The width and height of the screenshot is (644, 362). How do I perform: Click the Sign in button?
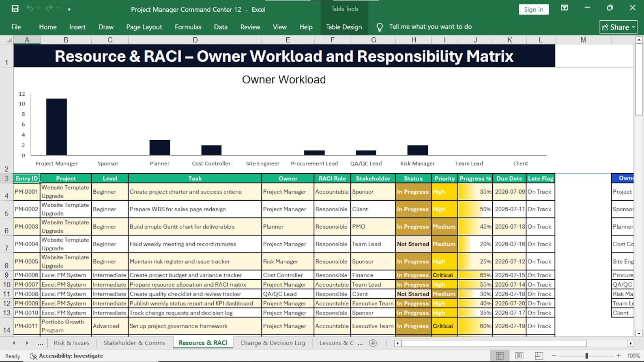(534, 9)
